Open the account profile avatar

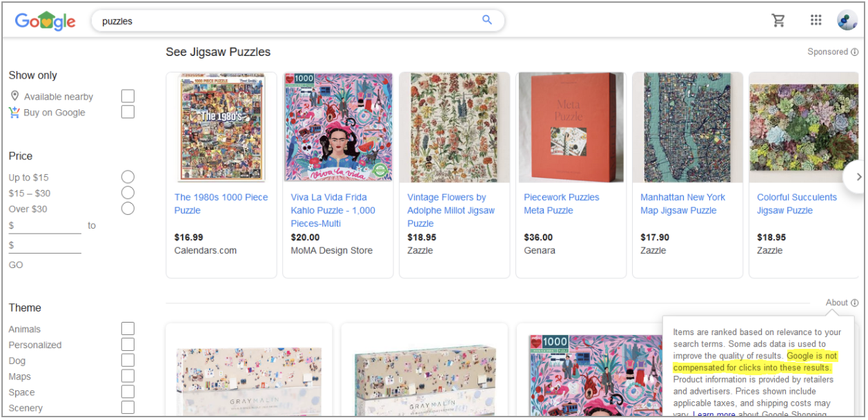[847, 20]
